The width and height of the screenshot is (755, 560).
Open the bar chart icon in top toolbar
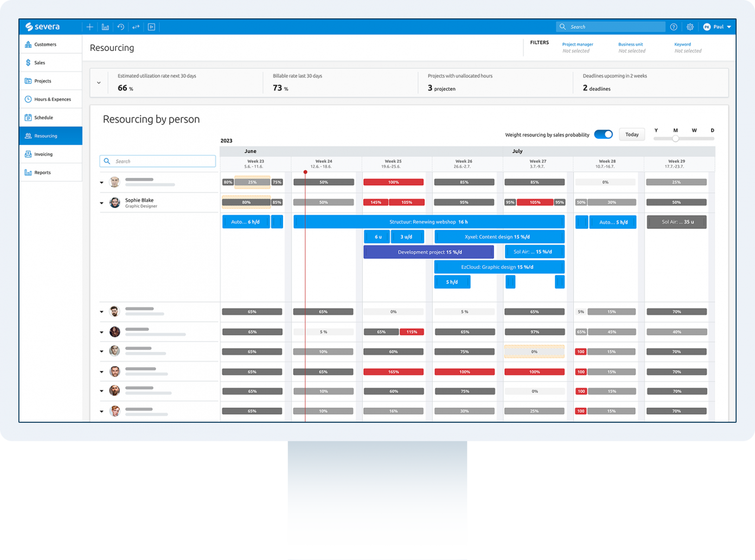[x=105, y=27]
